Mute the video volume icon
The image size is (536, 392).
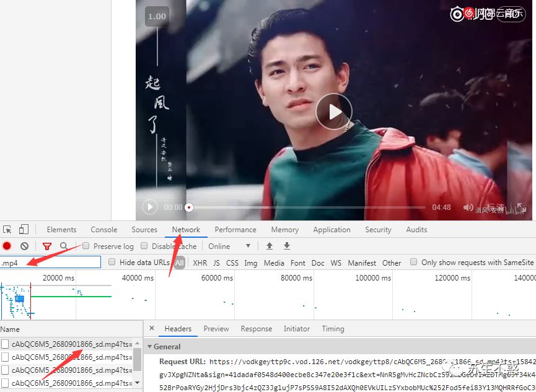(x=468, y=207)
